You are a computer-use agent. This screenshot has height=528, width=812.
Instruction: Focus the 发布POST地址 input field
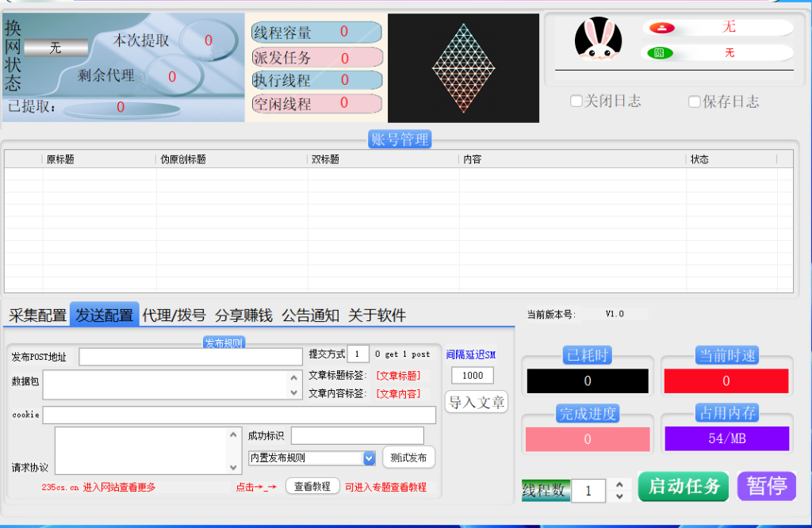pos(190,357)
